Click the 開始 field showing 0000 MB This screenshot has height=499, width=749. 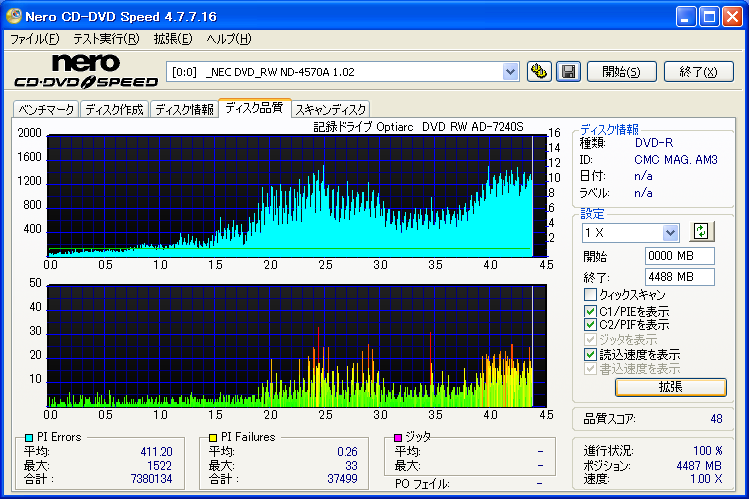pos(680,256)
